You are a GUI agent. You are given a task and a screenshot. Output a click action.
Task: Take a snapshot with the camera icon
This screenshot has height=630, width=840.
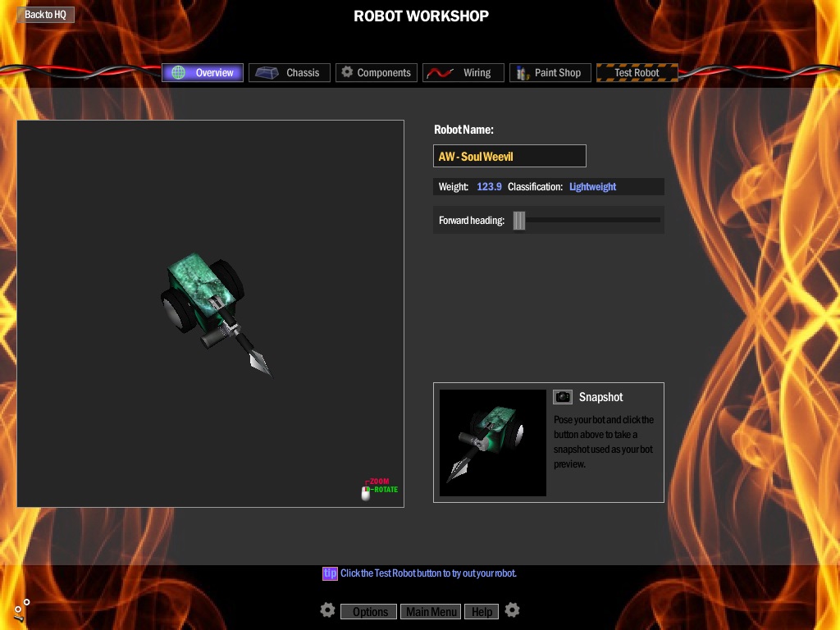coord(563,397)
